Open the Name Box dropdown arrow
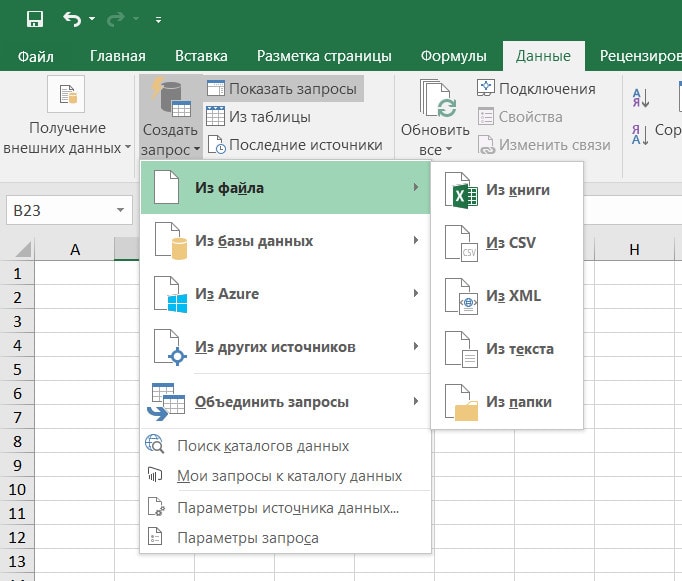 coord(120,210)
